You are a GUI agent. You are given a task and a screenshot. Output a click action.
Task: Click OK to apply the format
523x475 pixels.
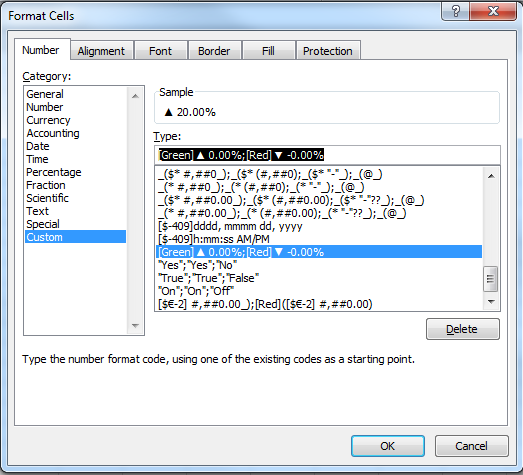388,446
